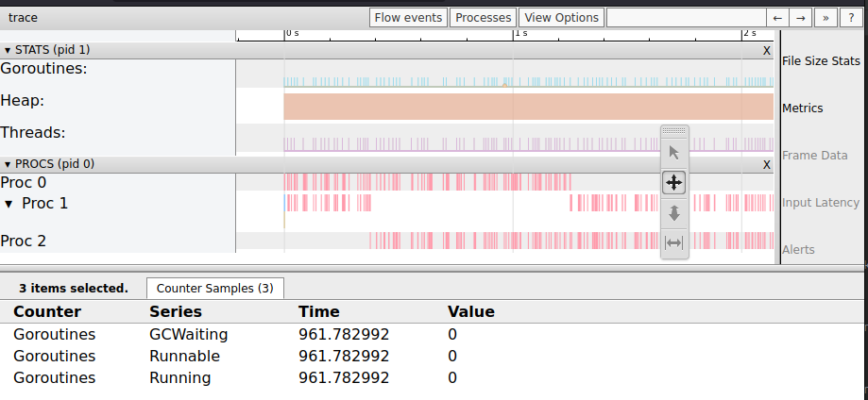Collapse the PROCS (pid 0) group
The width and height of the screenshot is (868, 400).
[8, 164]
